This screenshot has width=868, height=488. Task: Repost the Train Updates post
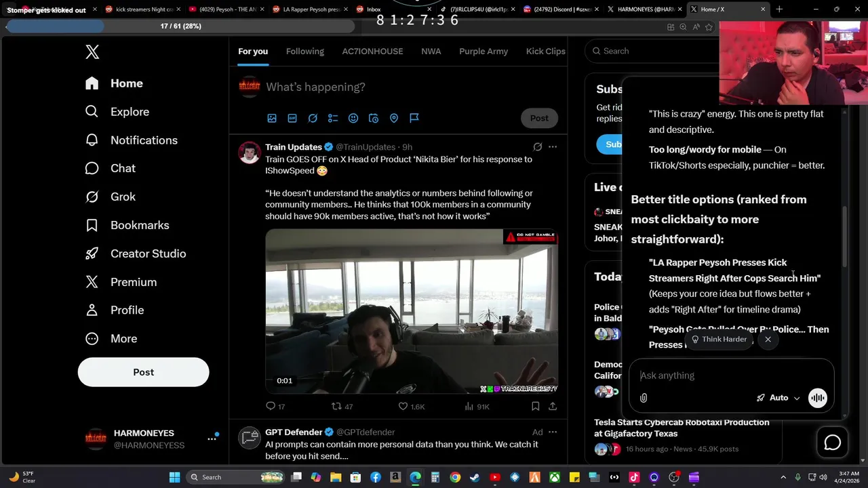[x=342, y=407]
